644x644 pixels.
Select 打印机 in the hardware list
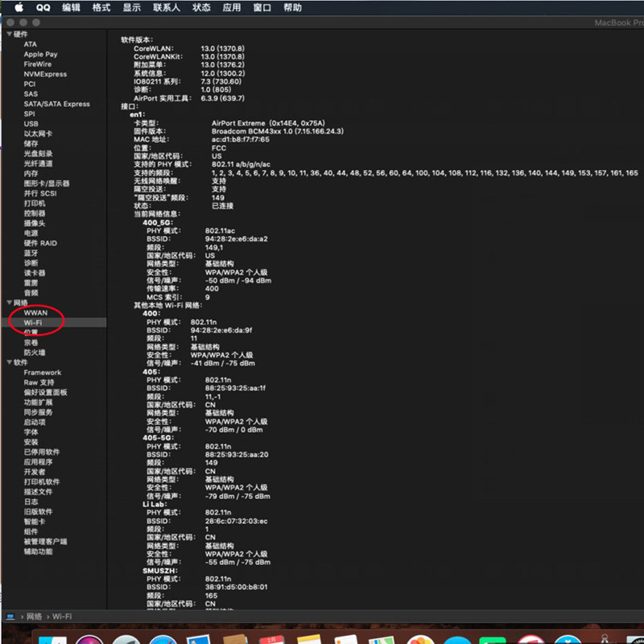35,204
